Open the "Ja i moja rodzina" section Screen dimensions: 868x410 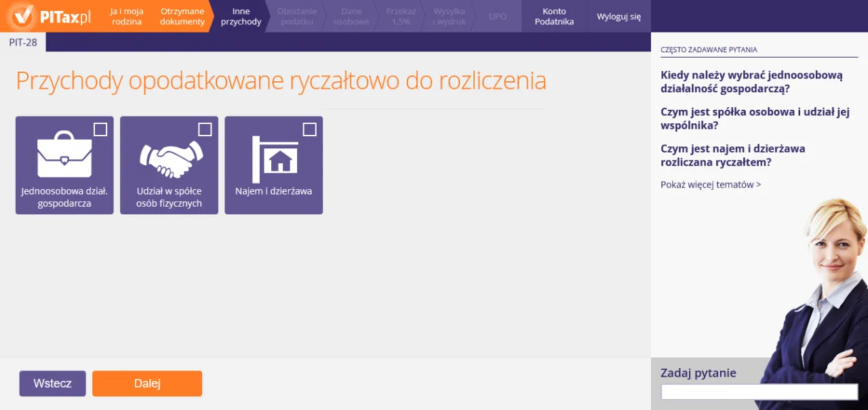tap(126, 16)
